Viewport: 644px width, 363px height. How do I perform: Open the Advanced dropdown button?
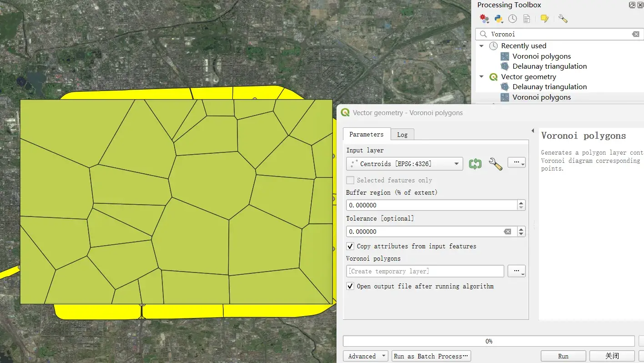pos(366,356)
